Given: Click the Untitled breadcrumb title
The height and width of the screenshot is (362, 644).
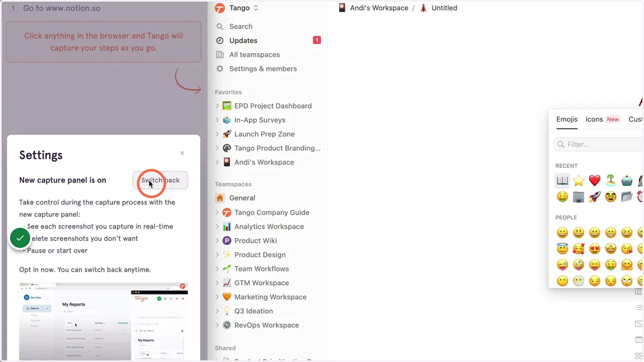Looking at the screenshot, I should [444, 8].
